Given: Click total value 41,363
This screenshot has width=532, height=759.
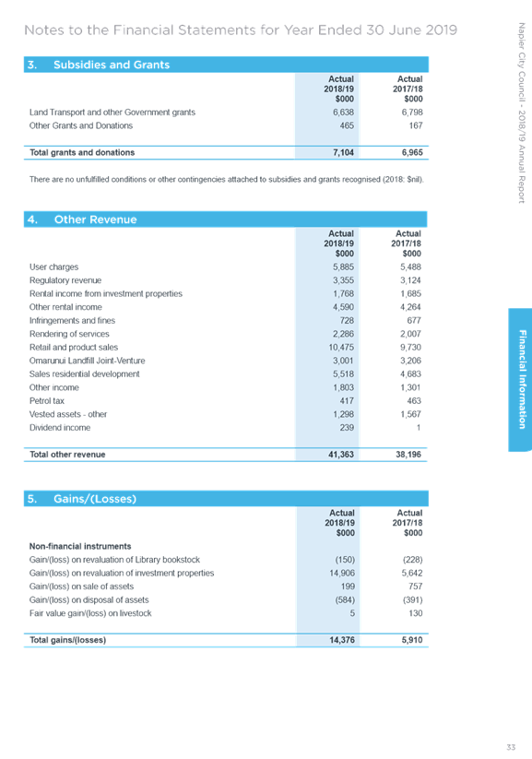Looking at the screenshot, I should [341, 455].
